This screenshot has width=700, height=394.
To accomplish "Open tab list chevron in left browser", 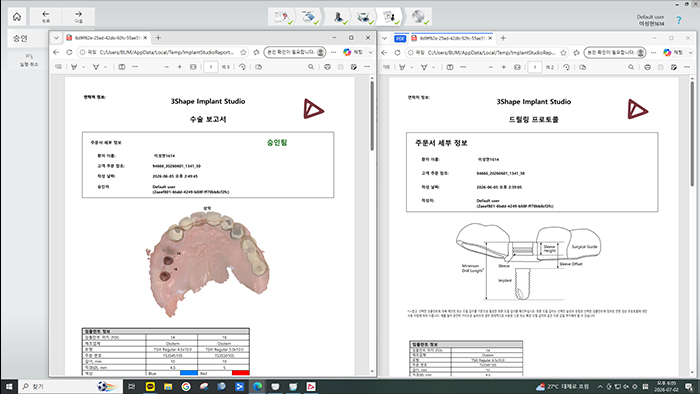I will pos(56,38).
